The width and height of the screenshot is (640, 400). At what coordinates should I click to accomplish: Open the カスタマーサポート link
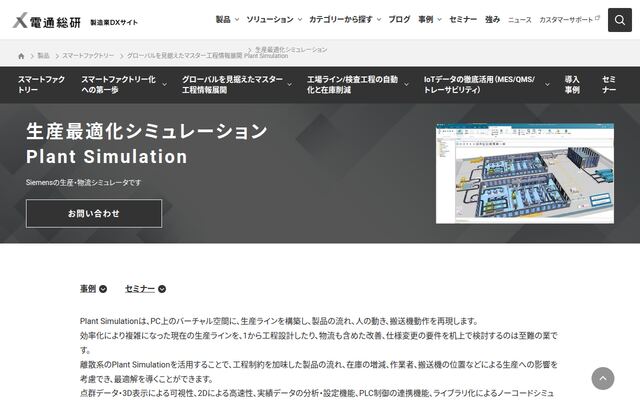coord(566,20)
